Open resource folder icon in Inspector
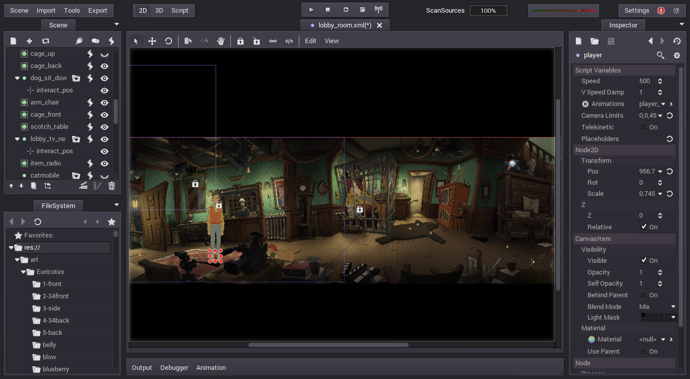Image resolution: width=690 pixels, height=379 pixels. (x=595, y=41)
